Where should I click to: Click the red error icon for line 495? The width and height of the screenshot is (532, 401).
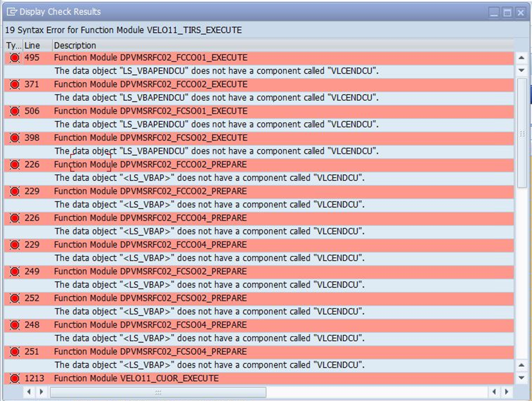coord(15,58)
